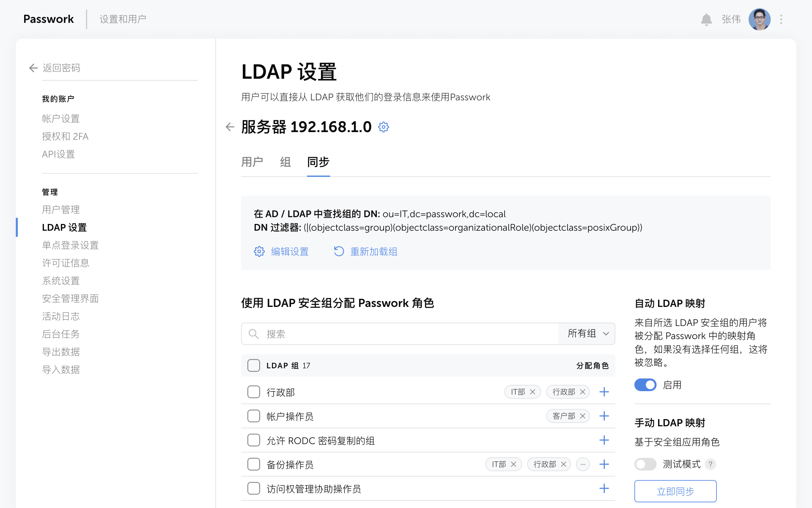Open API设置 in the sidebar

click(58, 155)
